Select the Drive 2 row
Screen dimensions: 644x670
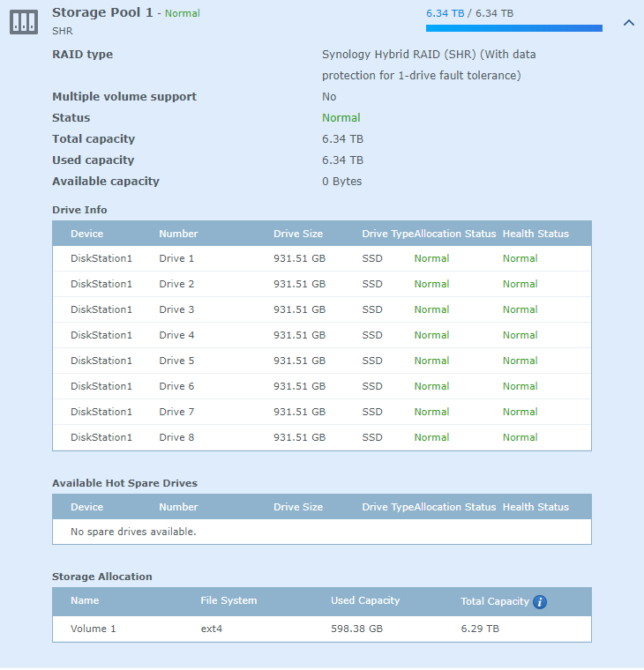[x=321, y=284]
